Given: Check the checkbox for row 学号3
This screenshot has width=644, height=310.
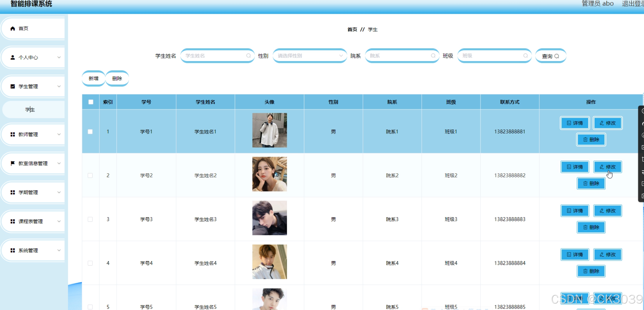Looking at the screenshot, I should coord(90,219).
